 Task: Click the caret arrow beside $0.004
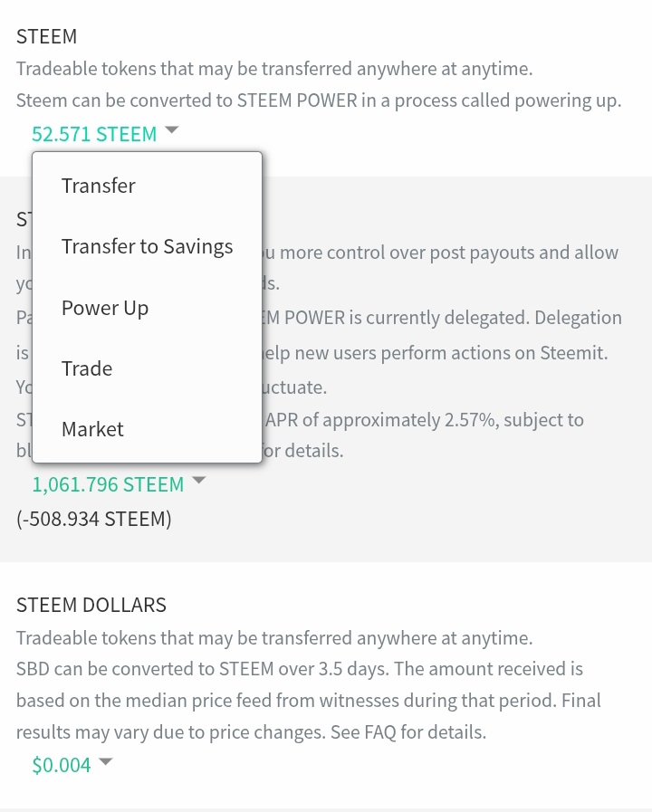(106, 761)
